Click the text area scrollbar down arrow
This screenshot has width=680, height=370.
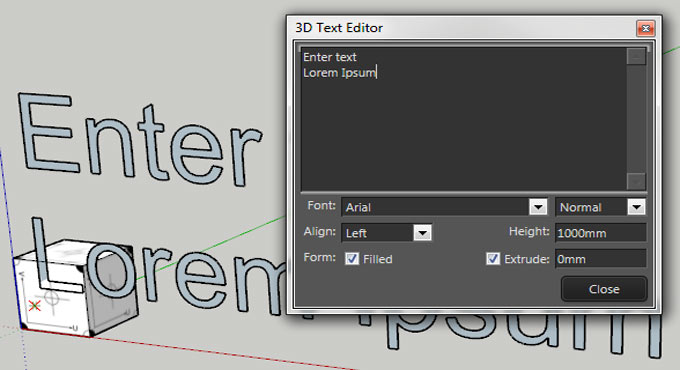[636, 181]
